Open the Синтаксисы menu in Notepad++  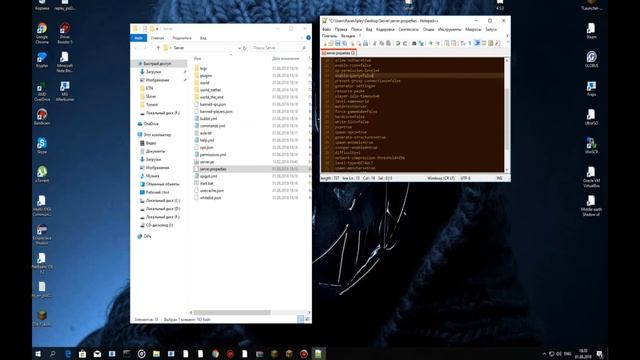pos(409,29)
